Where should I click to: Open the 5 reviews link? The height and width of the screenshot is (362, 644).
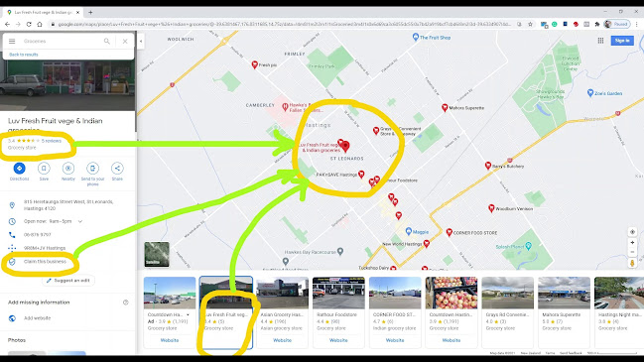(52, 141)
